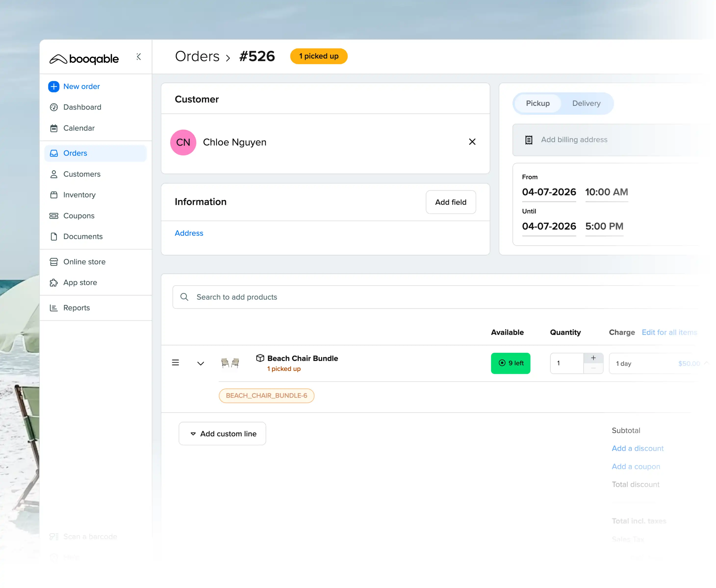Click the CN customer avatar
Screen dimensions: 716x588
point(183,142)
